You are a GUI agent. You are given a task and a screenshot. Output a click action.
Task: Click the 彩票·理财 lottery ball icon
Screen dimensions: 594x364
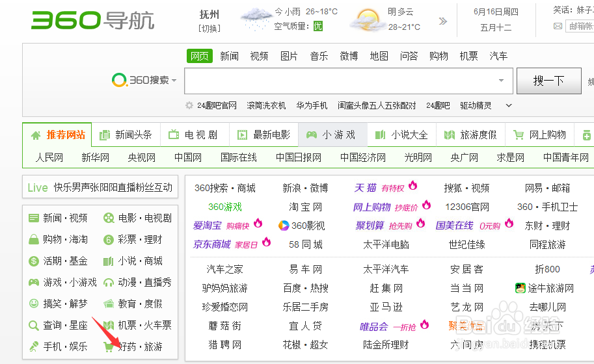(109, 239)
